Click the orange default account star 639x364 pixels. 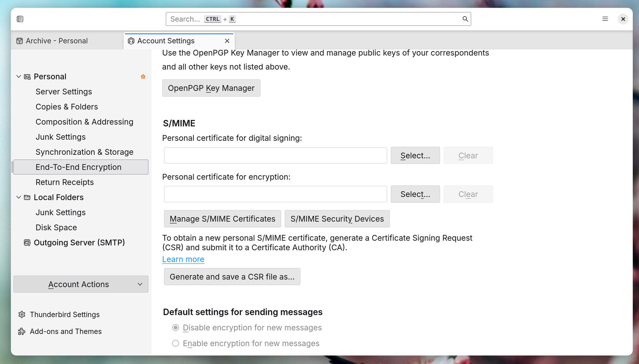tap(143, 77)
